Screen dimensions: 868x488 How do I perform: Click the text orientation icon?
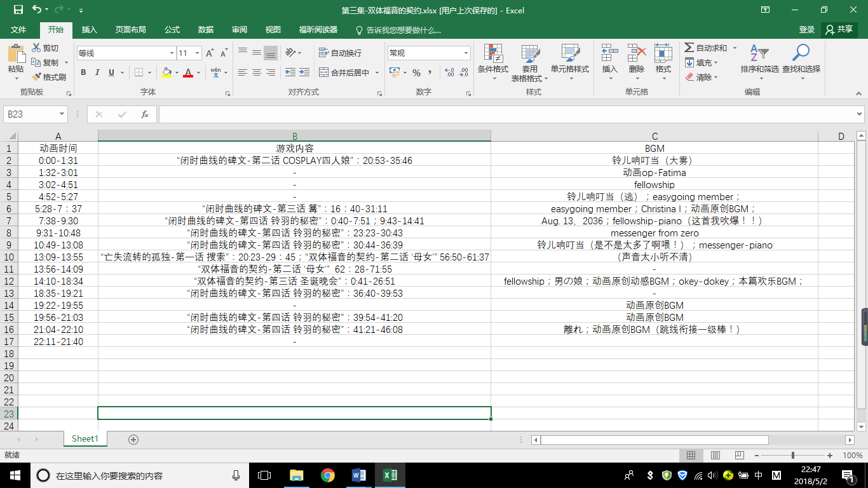[x=290, y=52]
